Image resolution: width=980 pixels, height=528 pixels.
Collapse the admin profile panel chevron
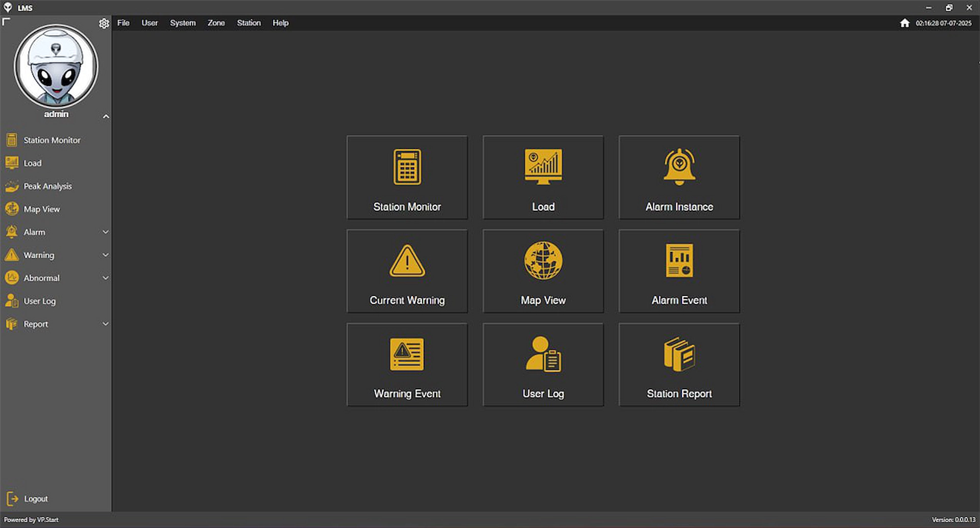point(106,116)
